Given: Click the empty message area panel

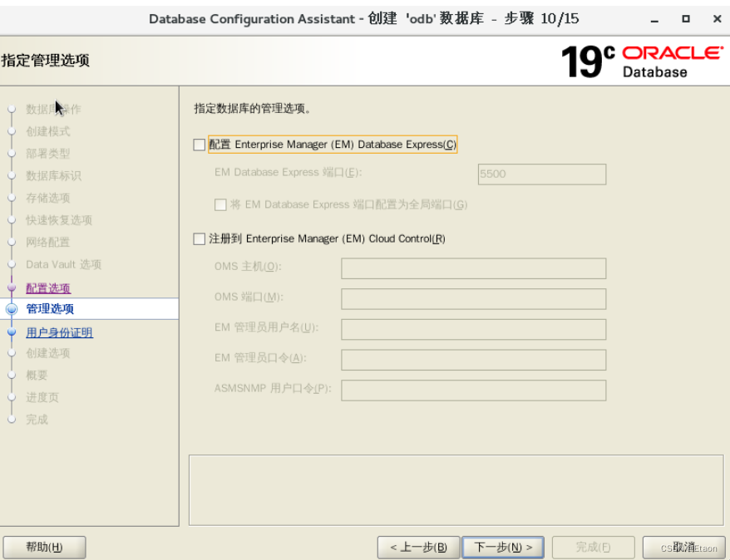Looking at the screenshot, I should 456,490.
